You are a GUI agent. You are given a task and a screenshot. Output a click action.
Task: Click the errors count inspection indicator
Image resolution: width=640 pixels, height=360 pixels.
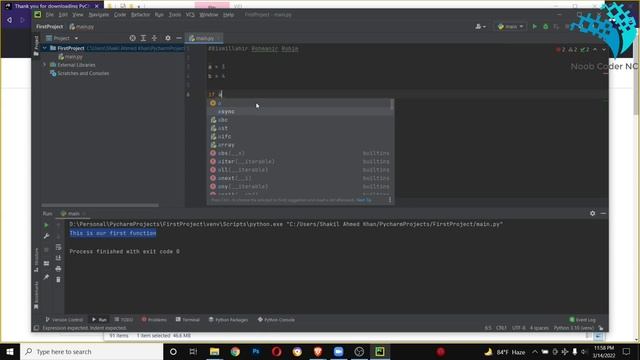[560, 49]
